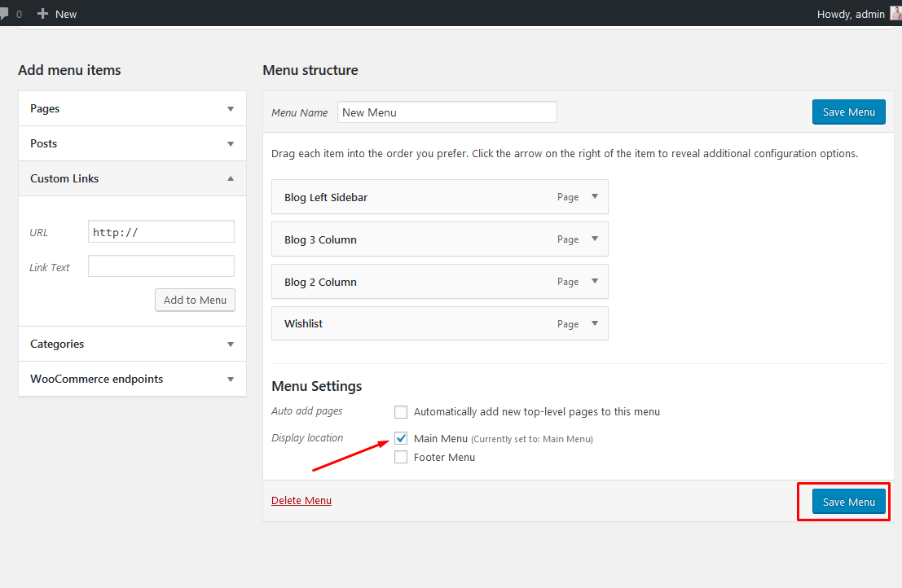This screenshot has width=902, height=588.
Task: Click Add to Menu button
Action: click(195, 300)
